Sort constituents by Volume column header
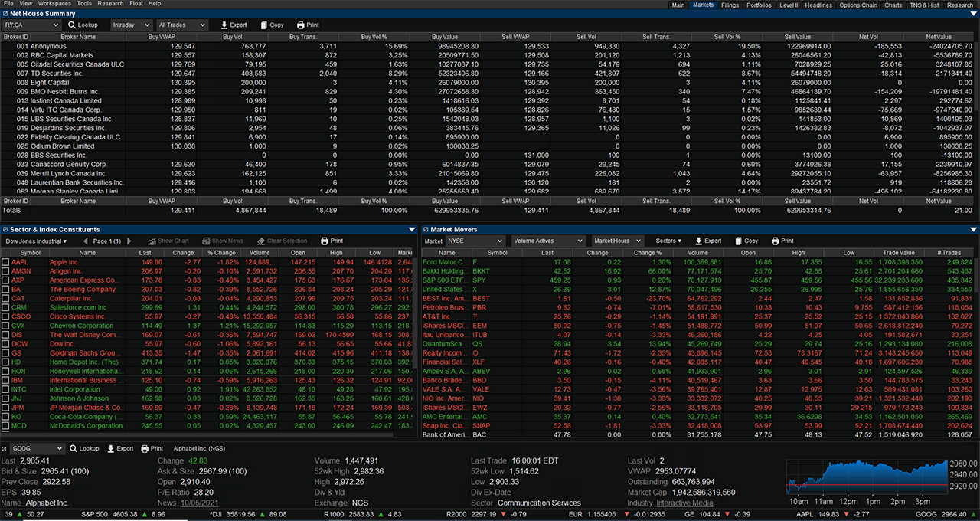Screen dimensions: 980x521 pyautogui.click(x=260, y=252)
